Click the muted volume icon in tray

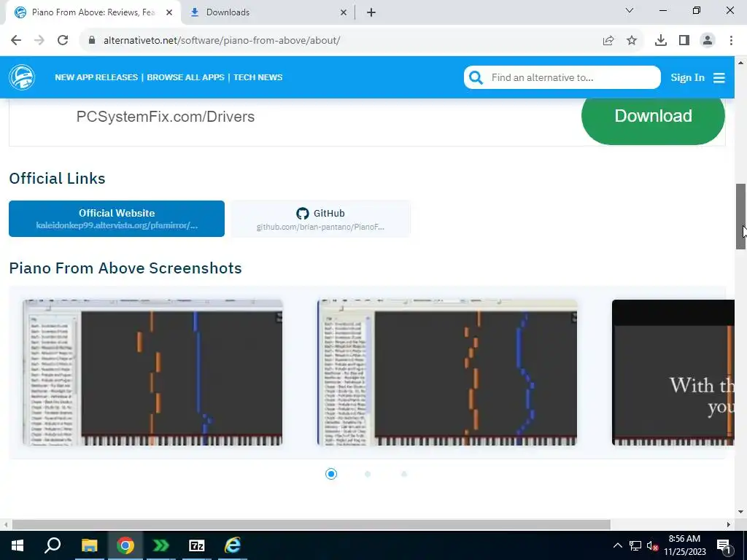click(652, 545)
